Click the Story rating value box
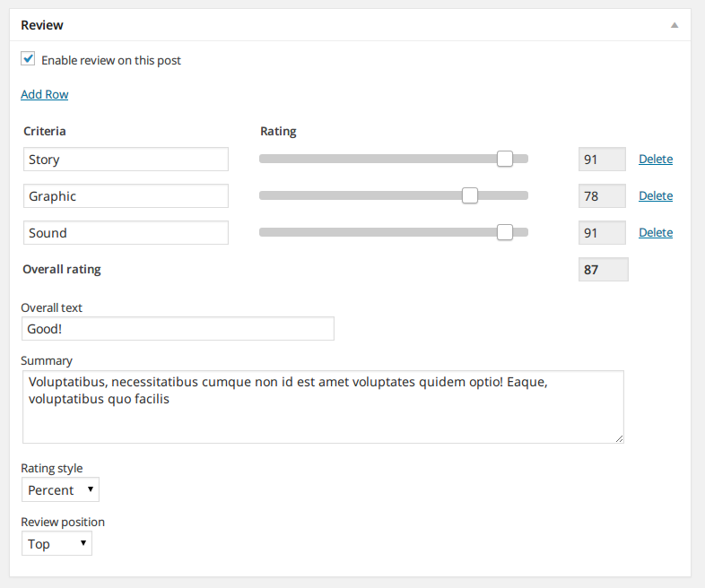The width and height of the screenshot is (705, 588). click(602, 160)
